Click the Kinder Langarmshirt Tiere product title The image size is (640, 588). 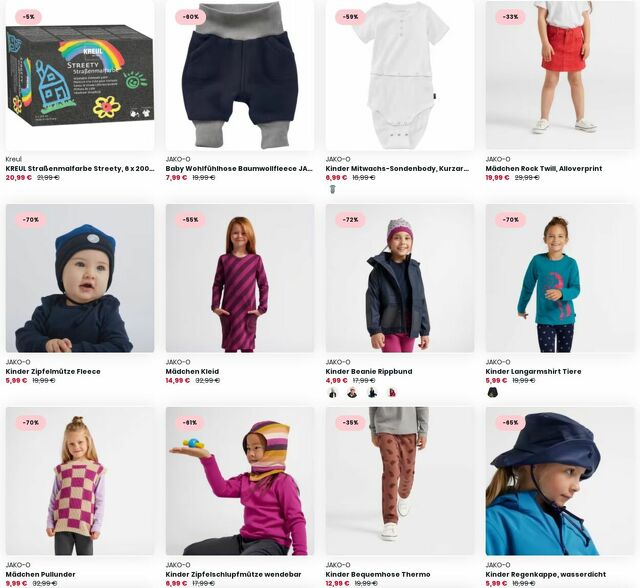(533, 372)
